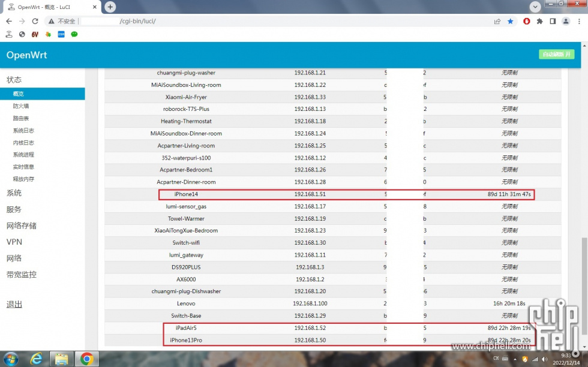
Task: Share this page icon in address bar
Action: [x=497, y=22]
